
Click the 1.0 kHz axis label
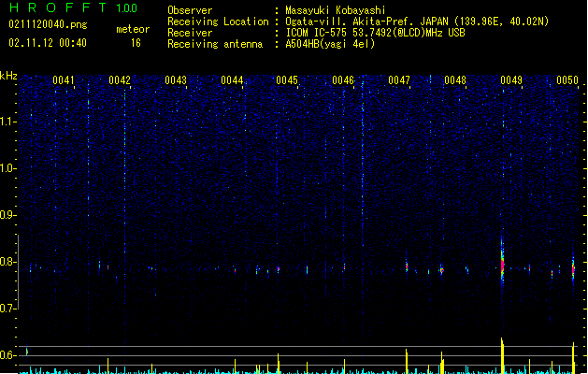8,168
